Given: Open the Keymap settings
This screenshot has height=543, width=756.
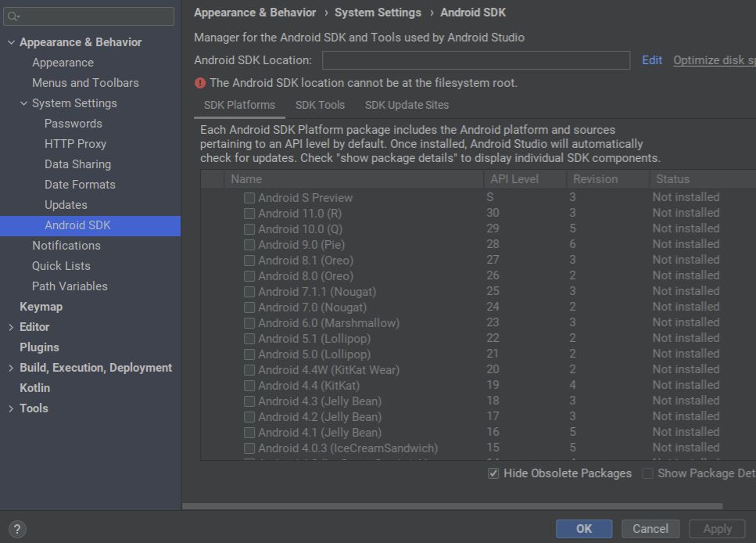Looking at the screenshot, I should pyautogui.click(x=41, y=307).
